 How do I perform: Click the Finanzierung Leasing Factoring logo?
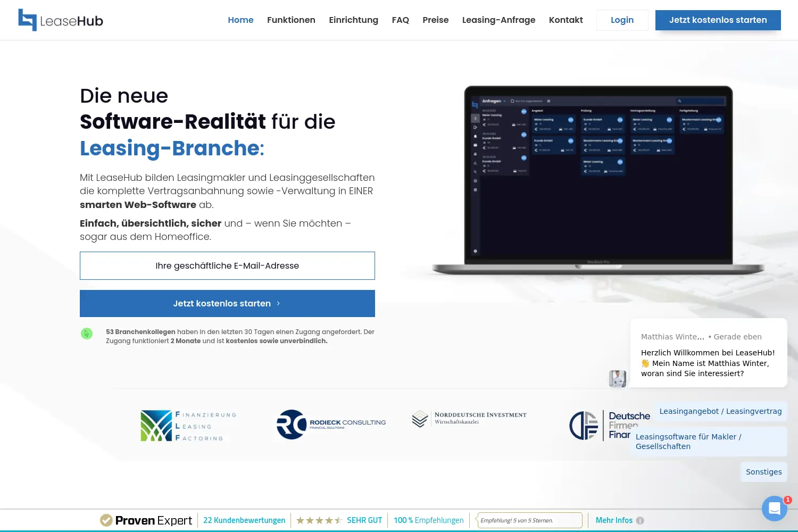click(x=189, y=426)
